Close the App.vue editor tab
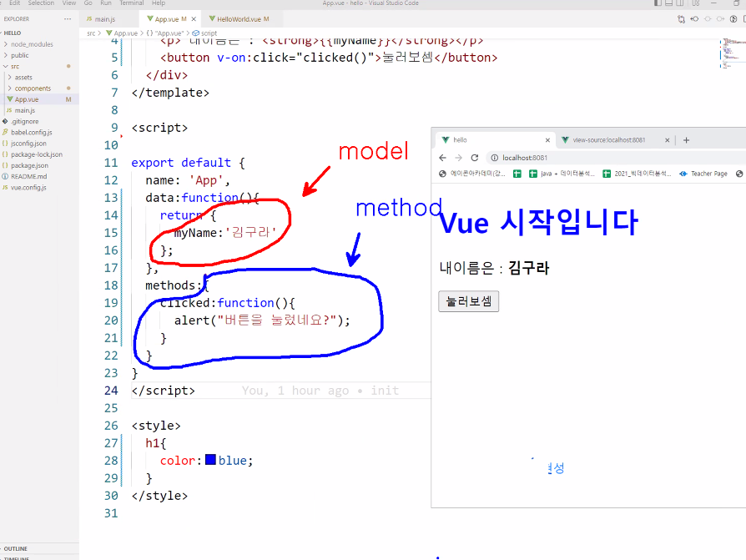Screen dimensions: 746x560 pyautogui.click(x=194, y=19)
